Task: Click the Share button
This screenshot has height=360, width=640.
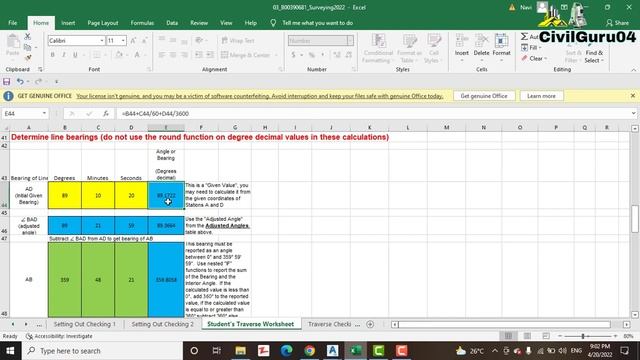Action: [x=618, y=23]
